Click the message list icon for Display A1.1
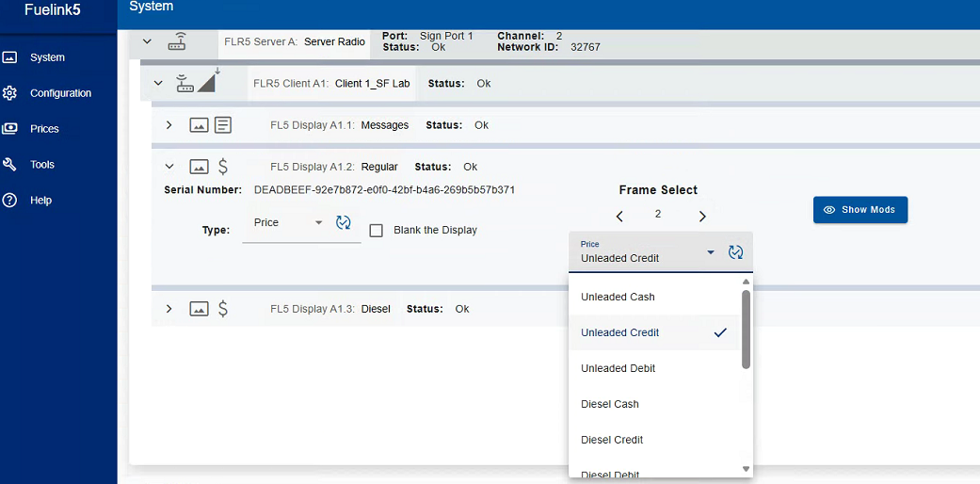The width and height of the screenshot is (980, 484). coord(223,125)
